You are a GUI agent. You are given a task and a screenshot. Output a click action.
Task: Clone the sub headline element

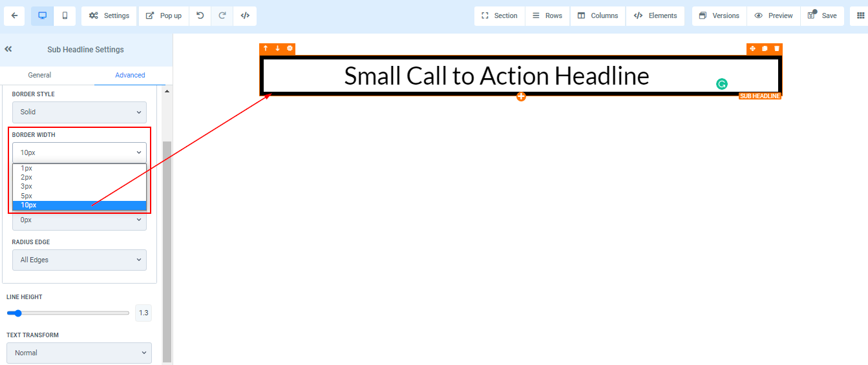[x=765, y=48]
